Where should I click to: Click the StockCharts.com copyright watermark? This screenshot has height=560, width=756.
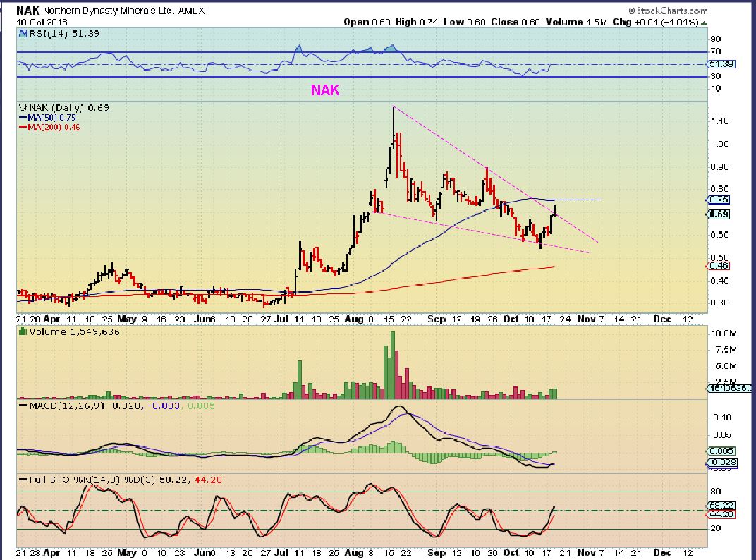tap(671, 11)
